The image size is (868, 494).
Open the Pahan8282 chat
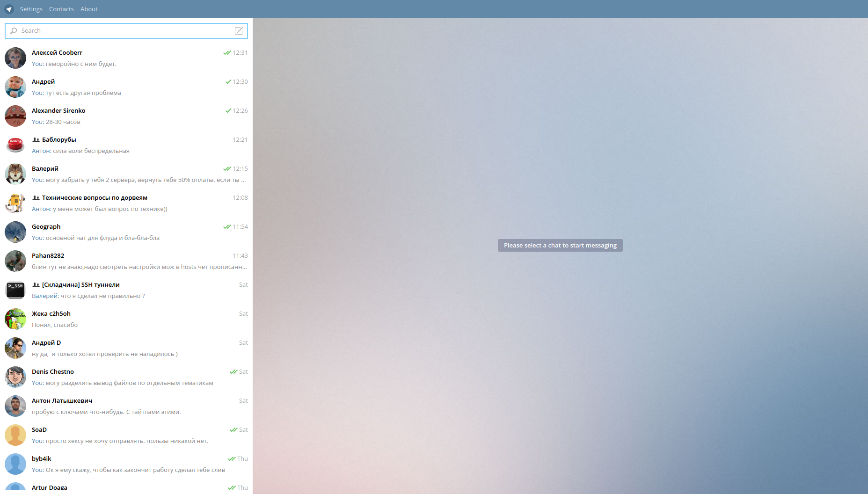pyautogui.click(x=126, y=261)
